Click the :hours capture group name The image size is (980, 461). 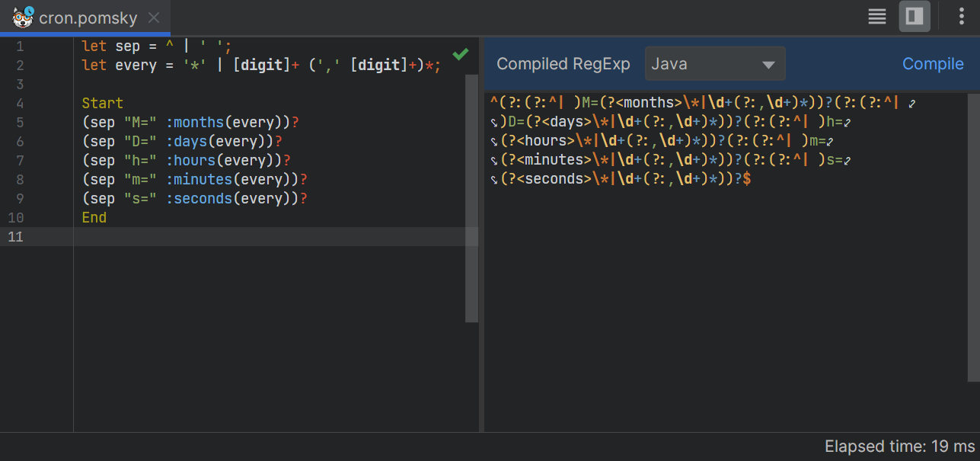click(190, 161)
